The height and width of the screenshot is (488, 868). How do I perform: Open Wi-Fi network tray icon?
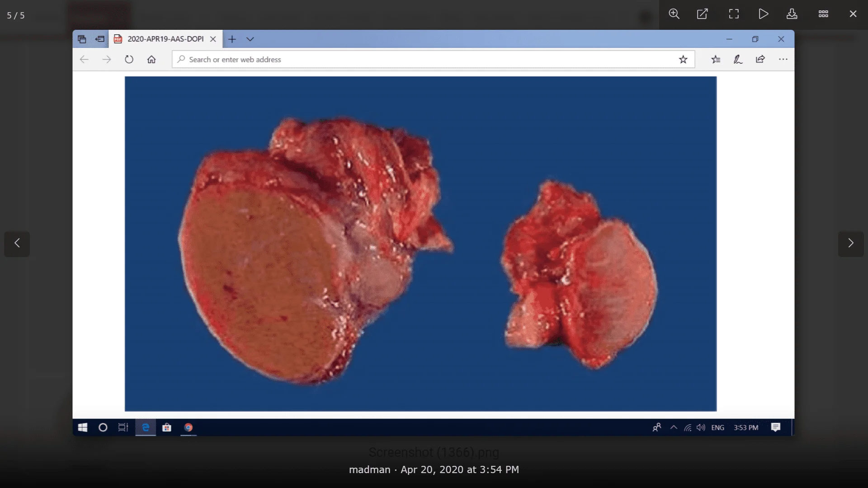tap(688, 427)
